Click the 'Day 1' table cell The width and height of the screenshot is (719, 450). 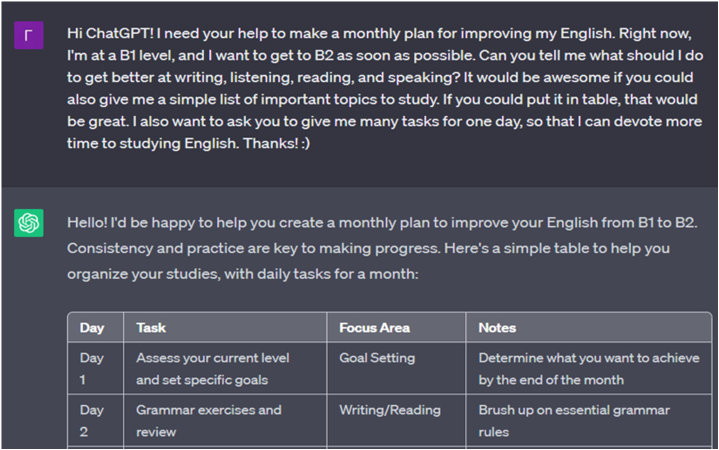[x=95, y=368]
